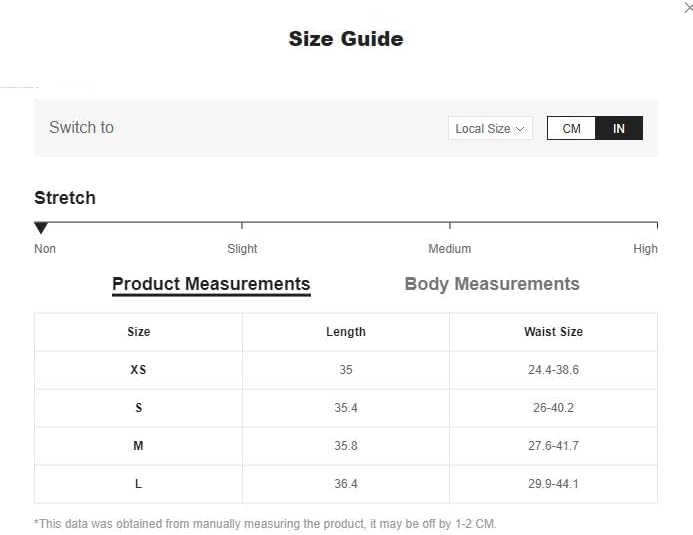Click the Slight stretch label
The height and width of the screenshot is (535, 693).
click(242, 249)
